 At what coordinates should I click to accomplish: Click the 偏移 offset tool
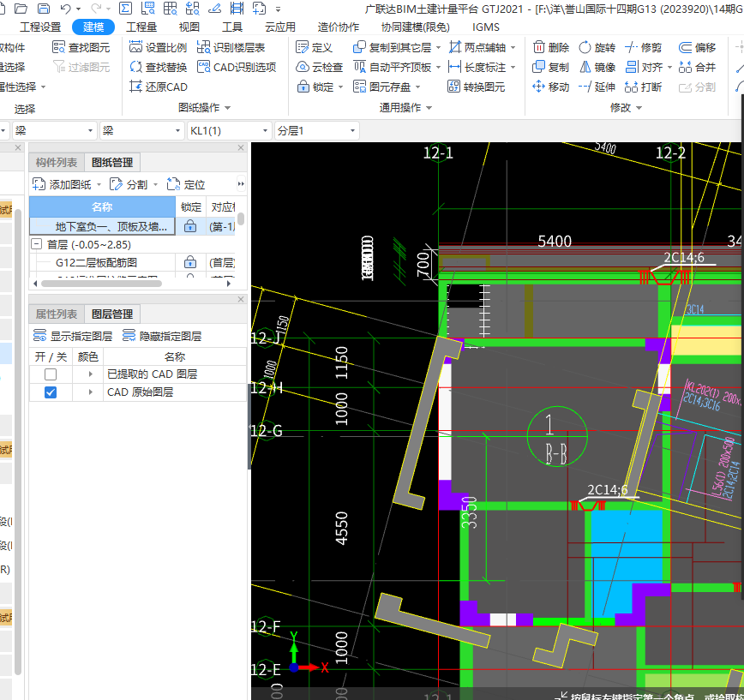697,47
